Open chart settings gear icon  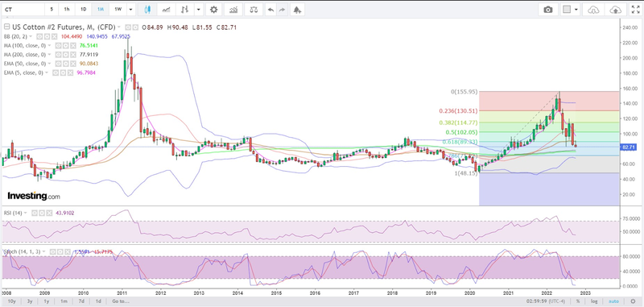214,9
